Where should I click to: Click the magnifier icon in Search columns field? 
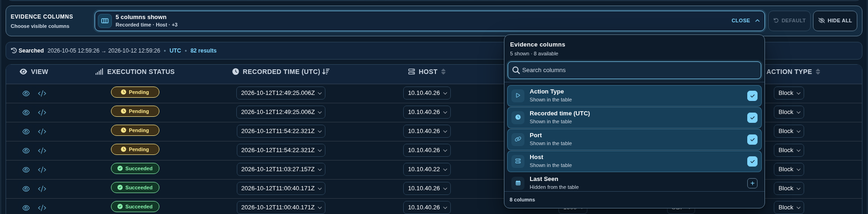pyautogui.click(x=516, y=70)
